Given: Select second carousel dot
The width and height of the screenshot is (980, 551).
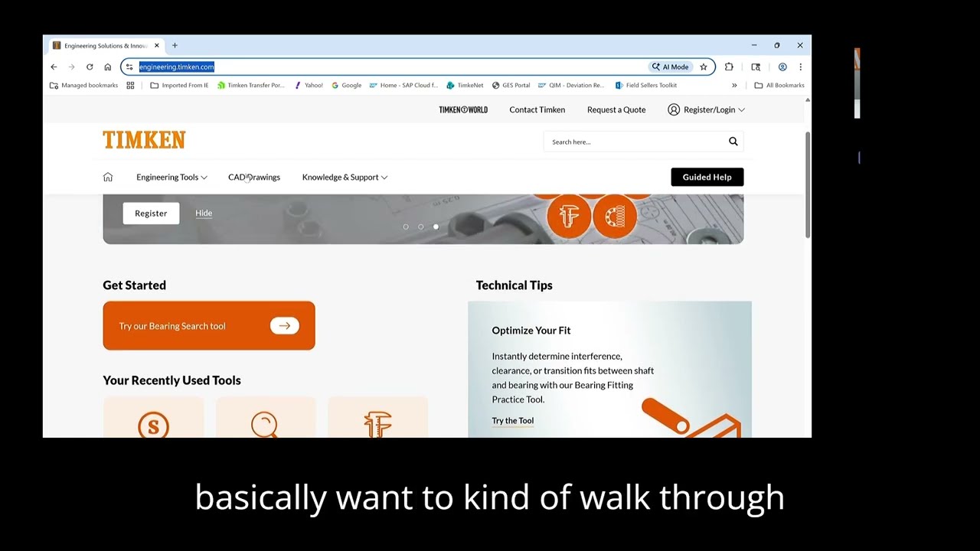Looking at the screenshot, I should tap(420, 227).
